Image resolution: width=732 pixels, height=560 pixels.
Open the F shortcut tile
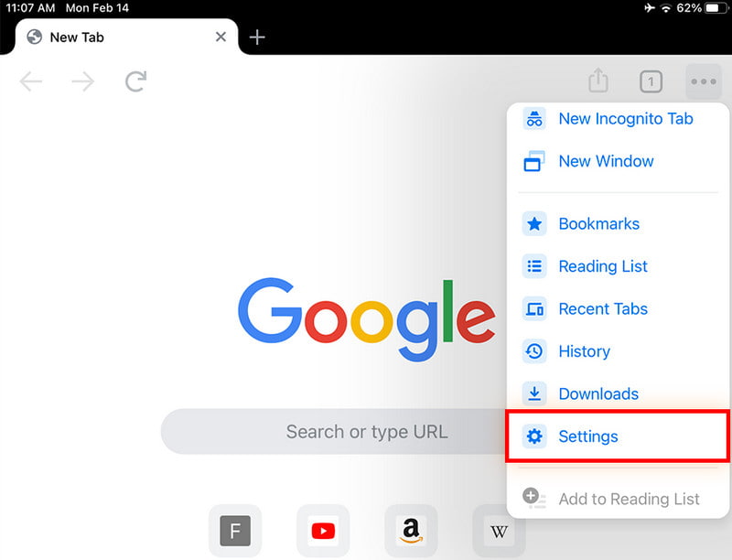(x=235, y=531)
